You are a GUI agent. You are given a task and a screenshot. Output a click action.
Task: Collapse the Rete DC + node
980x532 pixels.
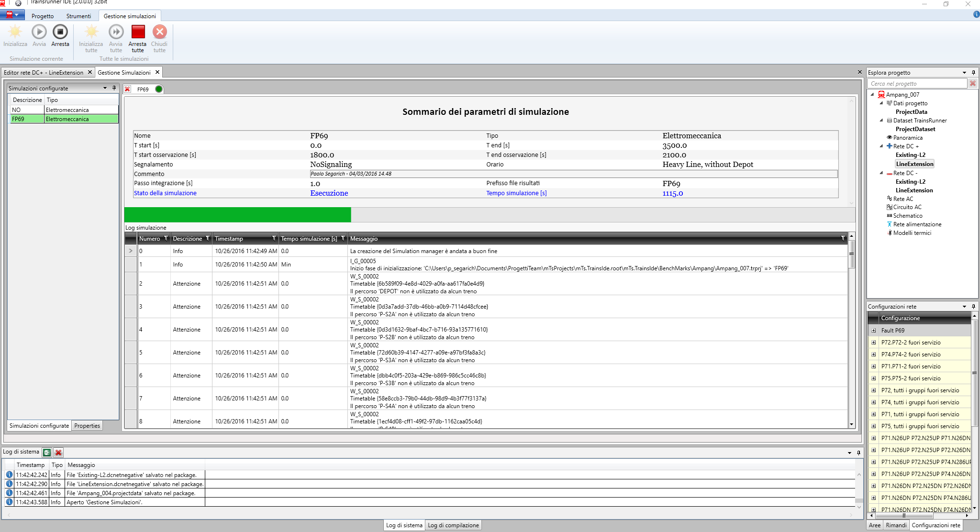point(881,146)
